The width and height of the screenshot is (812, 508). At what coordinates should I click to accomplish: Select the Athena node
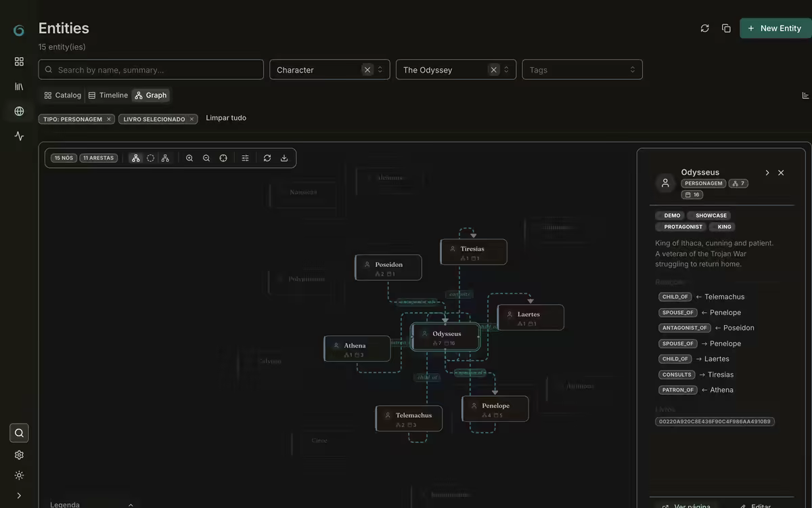coord(357,349)
